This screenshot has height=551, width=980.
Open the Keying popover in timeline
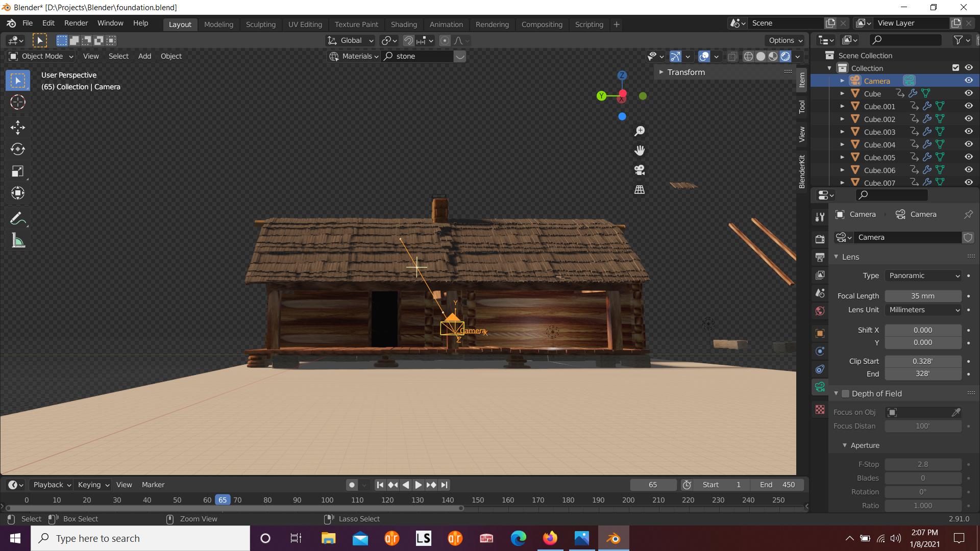coord(93,485)
